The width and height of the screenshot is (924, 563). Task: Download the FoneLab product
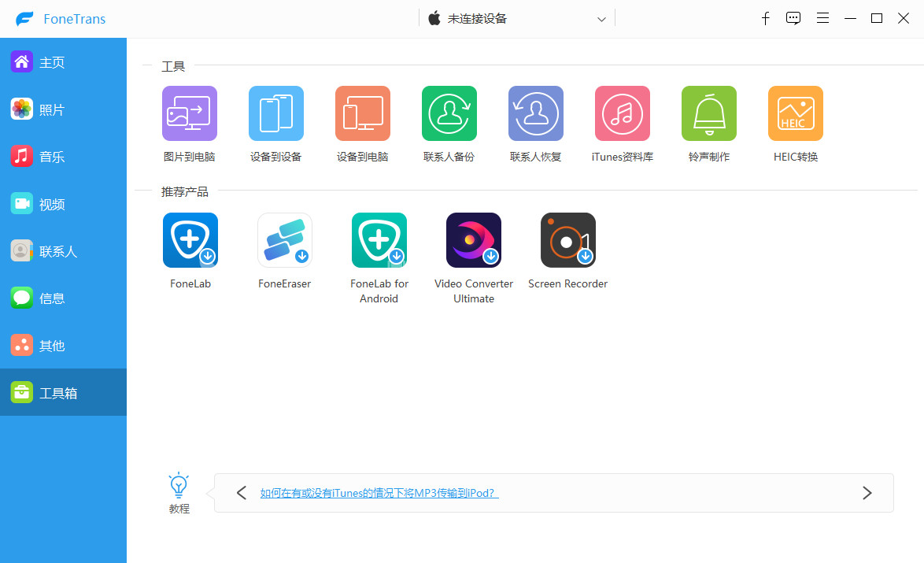(x=190, y=240)
